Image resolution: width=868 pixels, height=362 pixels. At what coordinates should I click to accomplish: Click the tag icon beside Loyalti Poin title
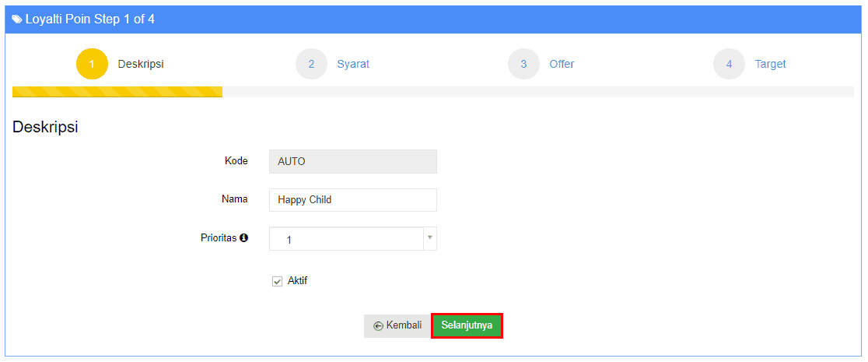click(17, 19)
